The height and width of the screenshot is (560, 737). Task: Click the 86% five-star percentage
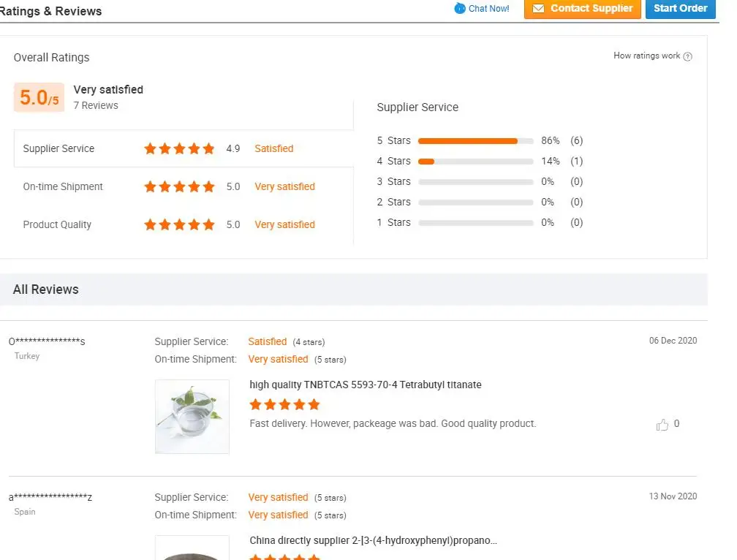coord(551,140)
